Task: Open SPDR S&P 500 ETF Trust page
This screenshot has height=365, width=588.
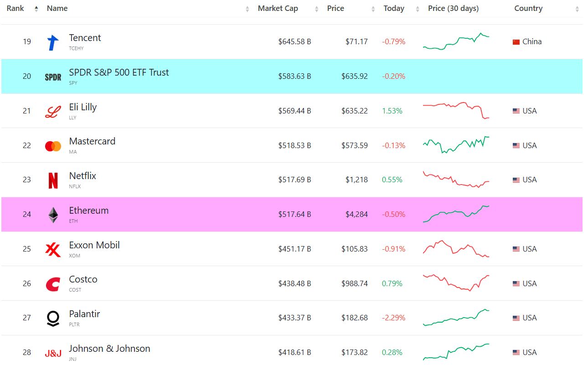Action: (x=119, y=72)
